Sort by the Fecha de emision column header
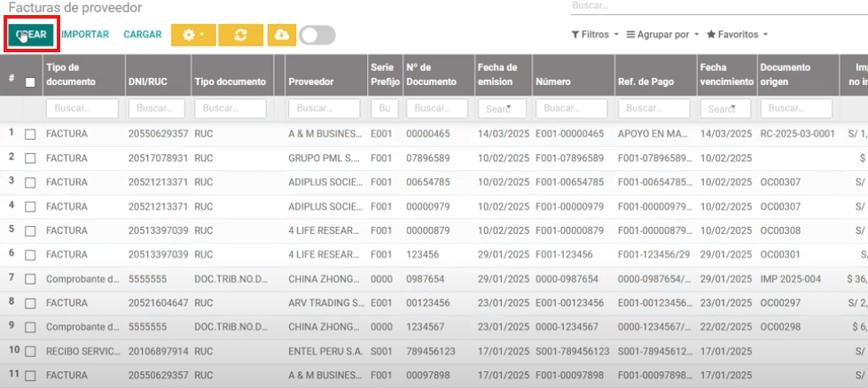 497,74
